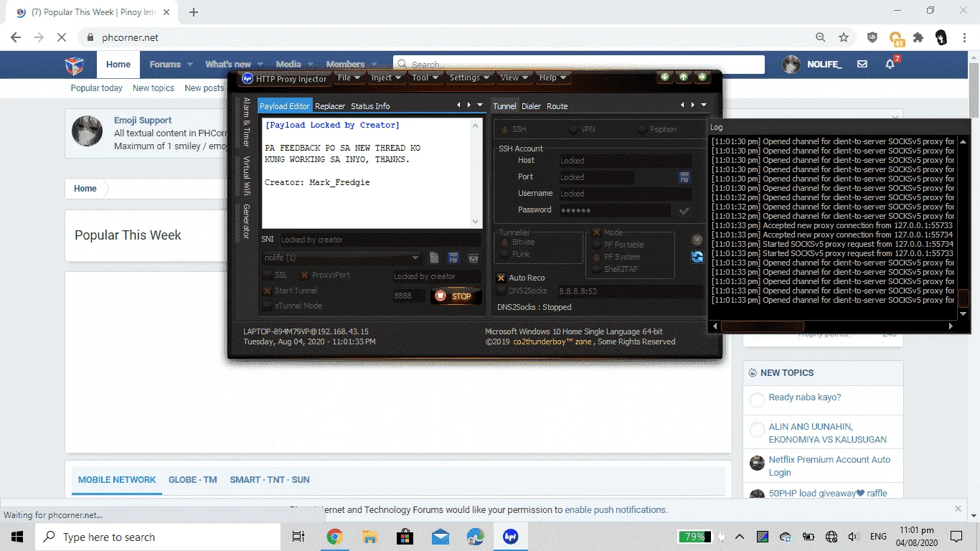980x551 pixels.
Task: Open the View menu dropdown
Action: tap(514, 77)
